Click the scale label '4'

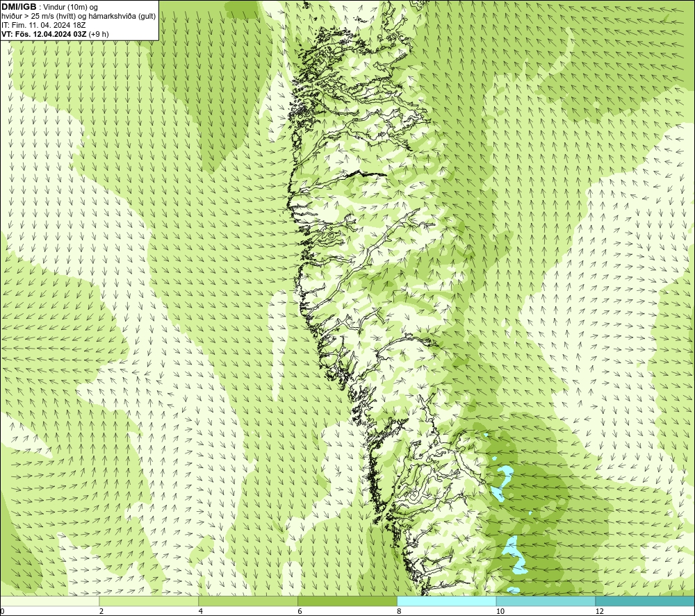201,611
